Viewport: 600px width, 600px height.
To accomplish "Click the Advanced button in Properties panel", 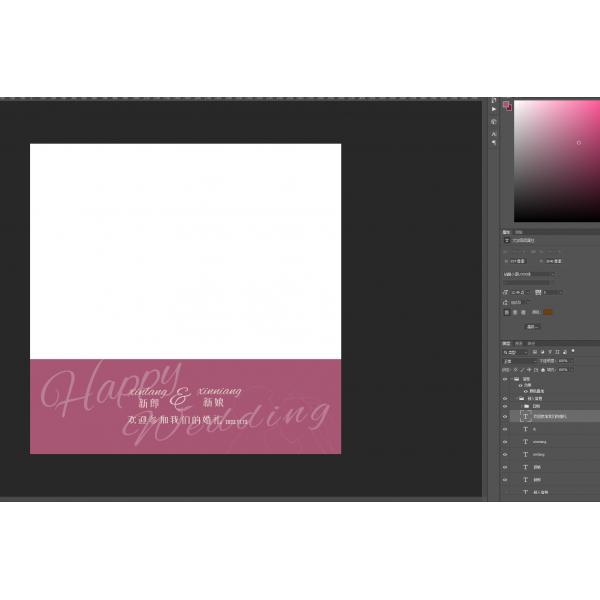I will pyautogui.click(x=533, y=326).
